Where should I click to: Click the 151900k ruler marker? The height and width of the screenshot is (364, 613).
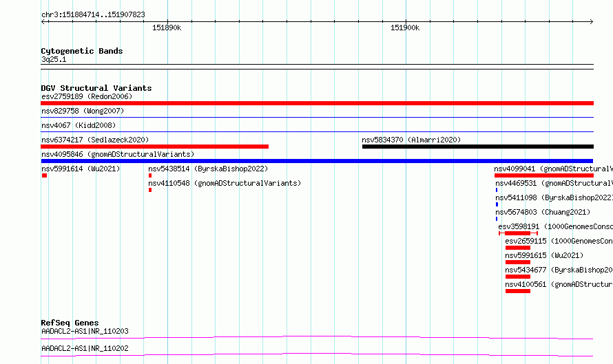(x=405, y=28)
